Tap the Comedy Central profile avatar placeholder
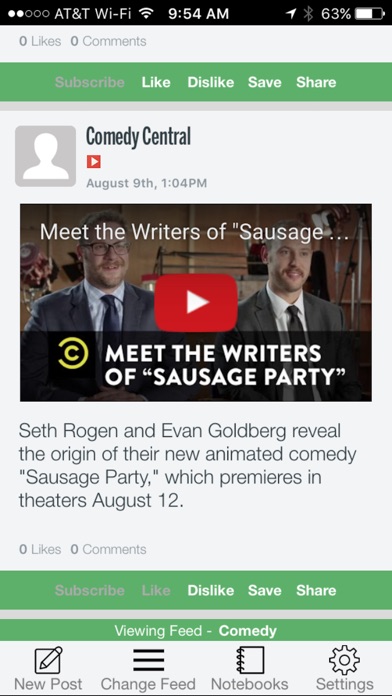 pyautogui.click(x=45, y=156)
